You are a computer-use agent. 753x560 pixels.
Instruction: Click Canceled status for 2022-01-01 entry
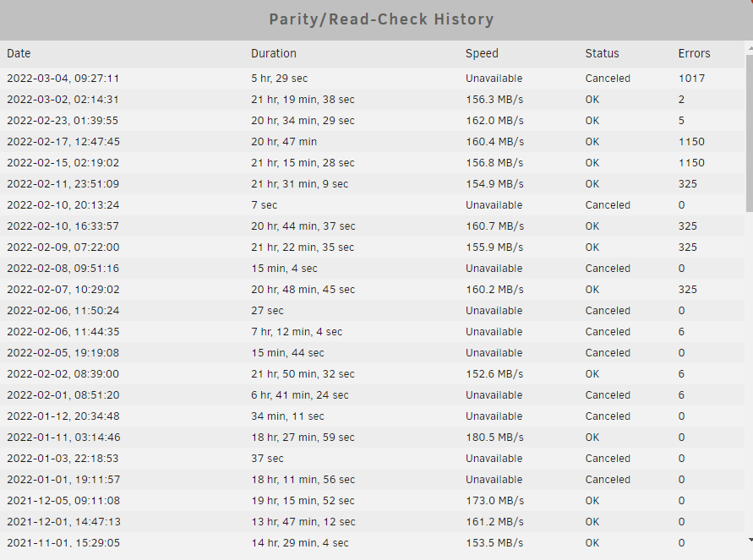[x=608, y=480]
